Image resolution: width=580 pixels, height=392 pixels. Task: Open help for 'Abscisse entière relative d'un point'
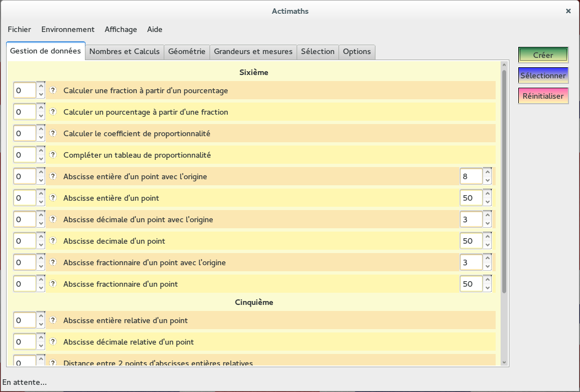click(53, 320)
